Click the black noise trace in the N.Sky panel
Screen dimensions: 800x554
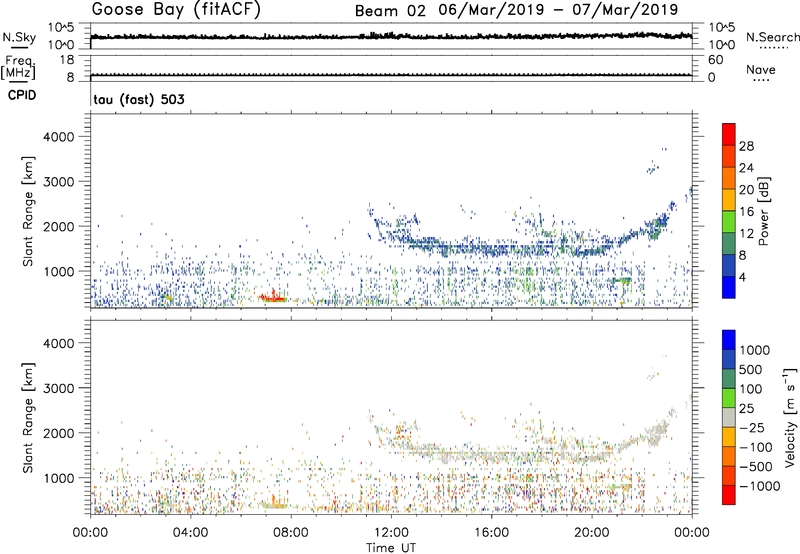coord(391,36)
